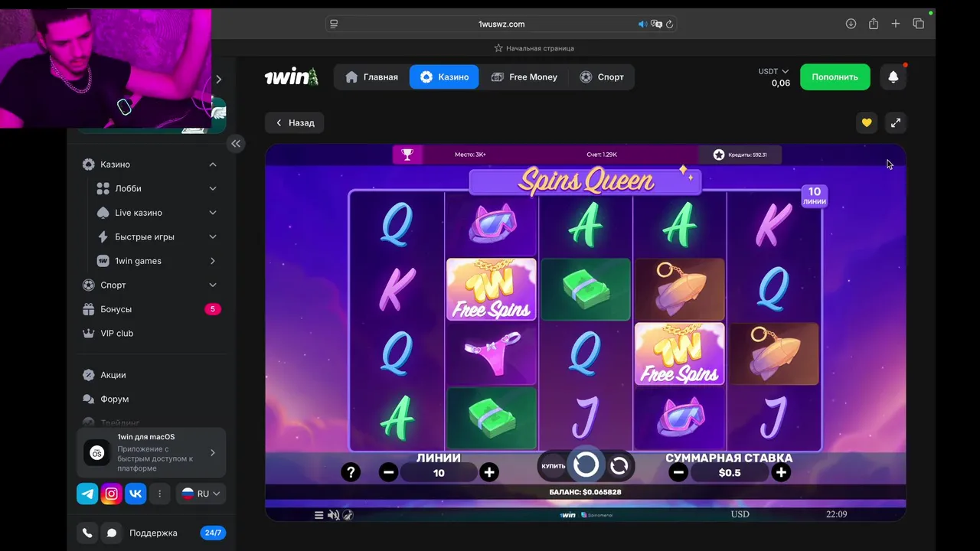Open Safari share menu
The width and height of the screenshot is (980, 551).
pyautogui.click(x=874, y=24)
